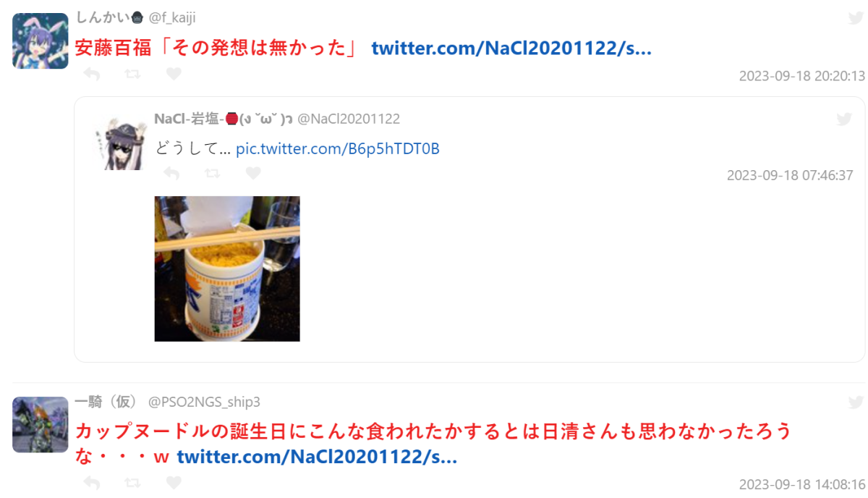
Task: Open the cup noodle photo thumbnail
Action: click(x=227, y=269)
